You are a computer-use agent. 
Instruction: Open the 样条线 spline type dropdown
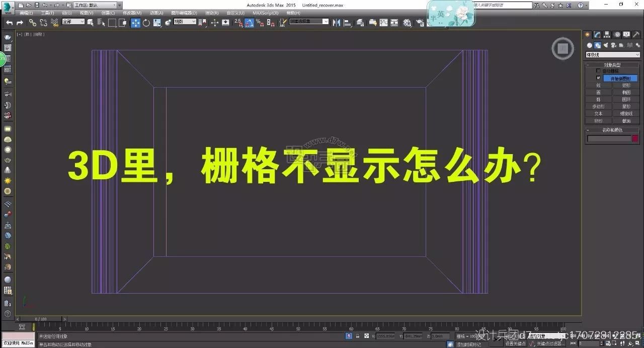click(612, 54)
